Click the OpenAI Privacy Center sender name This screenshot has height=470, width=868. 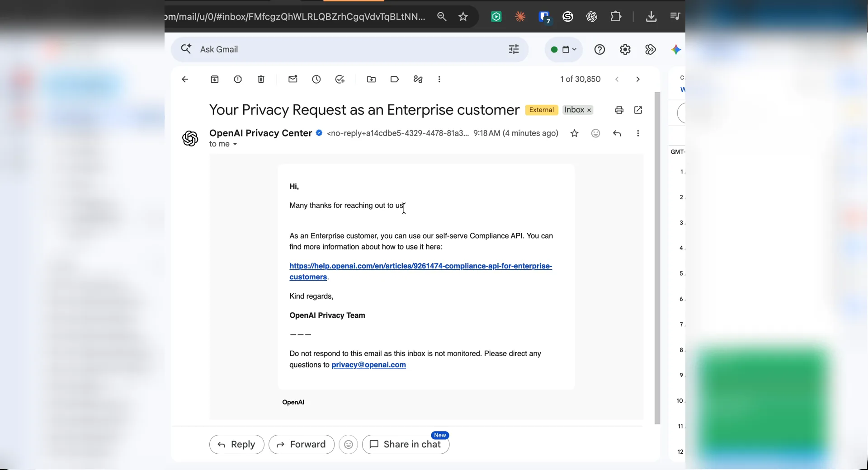point(261,133)
